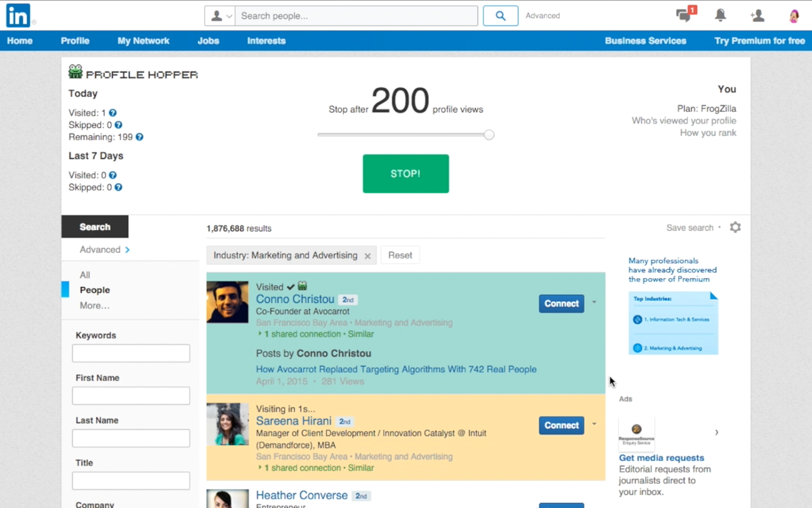Stop the profile hopper with the STOP! button
The image size is (812, 508).
406,173
